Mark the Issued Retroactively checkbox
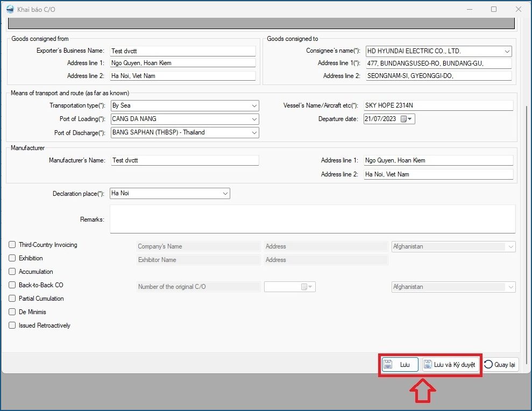Viewport: 532px width, 411px height. (x=12, y=325)
